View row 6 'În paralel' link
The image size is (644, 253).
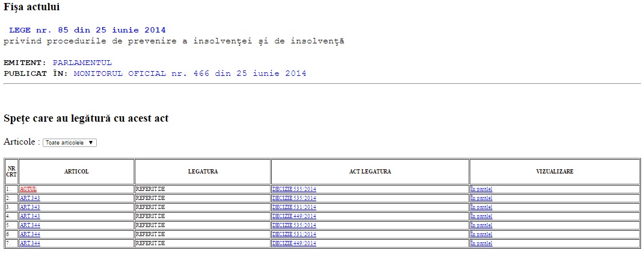tap(482, 234)
